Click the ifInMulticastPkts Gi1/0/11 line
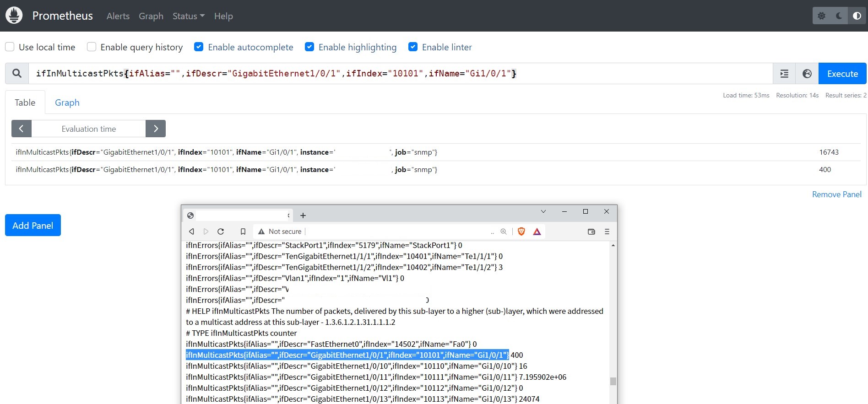Image resolution: width=868 pixels, height=404 pixels. point(376,377)
